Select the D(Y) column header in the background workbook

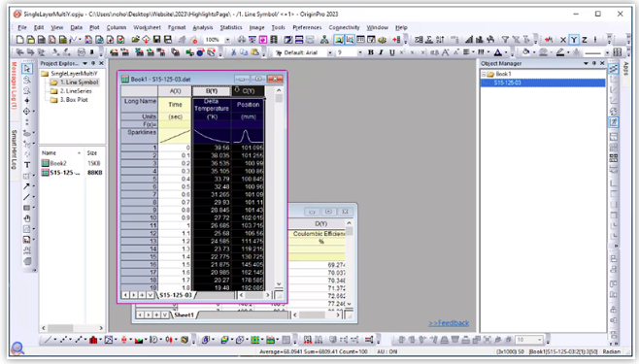pyautogui.click(x=320, y=223)
